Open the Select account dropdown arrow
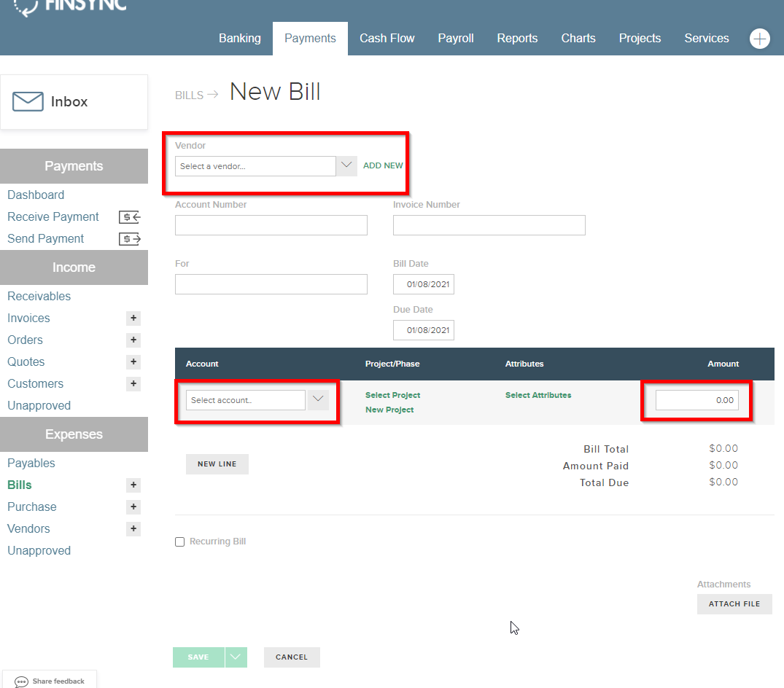Image resolution: width=784 pixels, height=688 pixels. point(318,400)
